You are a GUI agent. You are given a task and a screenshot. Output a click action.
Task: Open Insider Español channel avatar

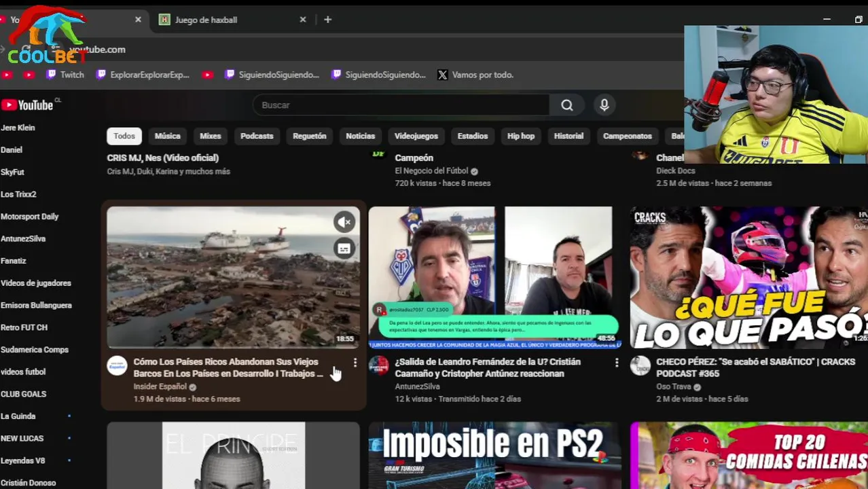(x=117, y=365)
